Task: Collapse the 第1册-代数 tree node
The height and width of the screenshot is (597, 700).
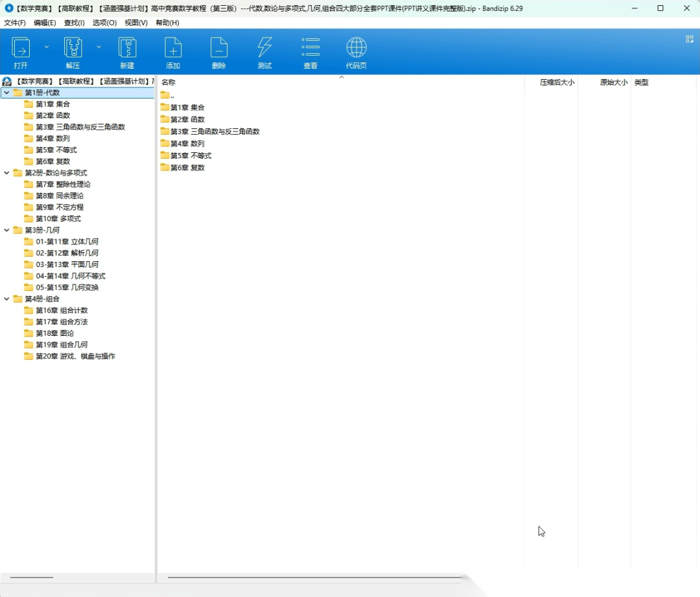Action: 6,93
